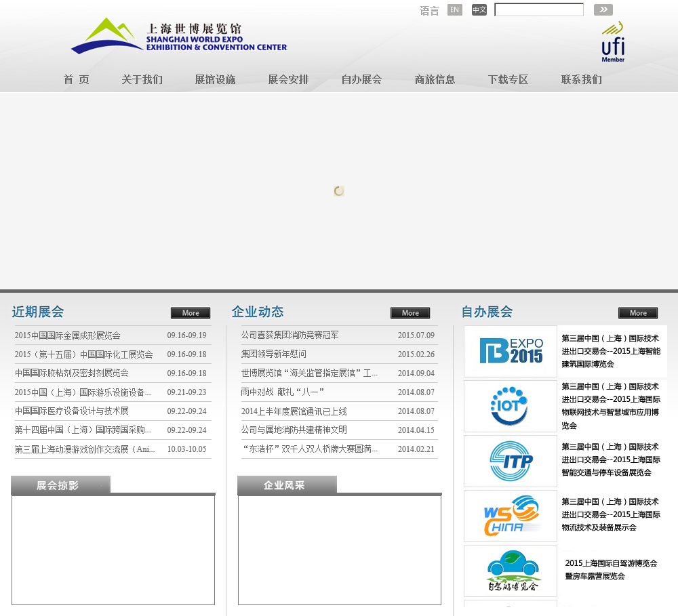678x616 pixels.
Task: Click the search input field
Action: tap(539, 9)
